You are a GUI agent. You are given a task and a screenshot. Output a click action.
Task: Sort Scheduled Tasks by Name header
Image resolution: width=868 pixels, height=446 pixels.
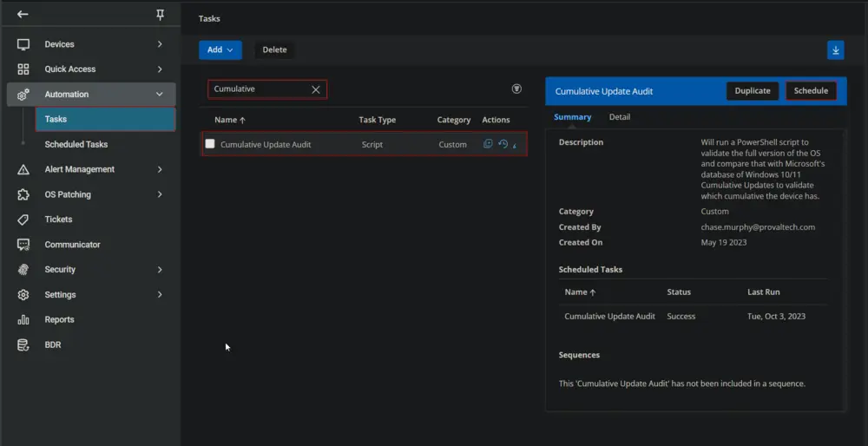580,292
